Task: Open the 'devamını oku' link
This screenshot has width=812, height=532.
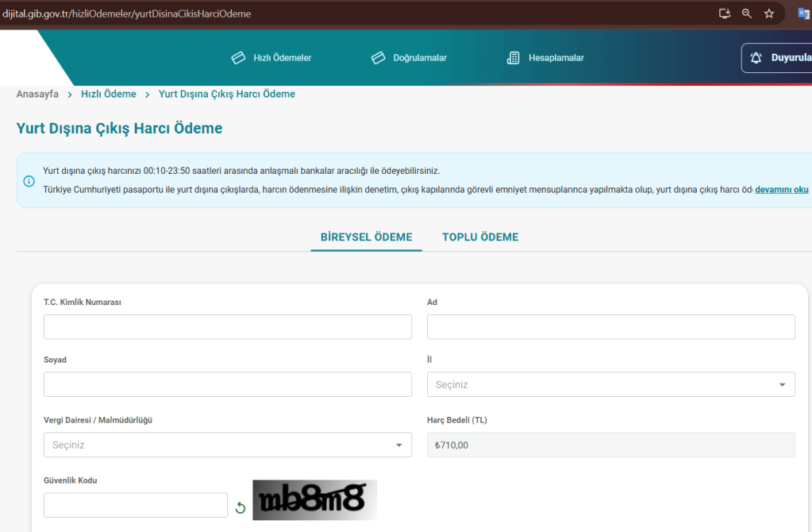Action: pos(781,190)
